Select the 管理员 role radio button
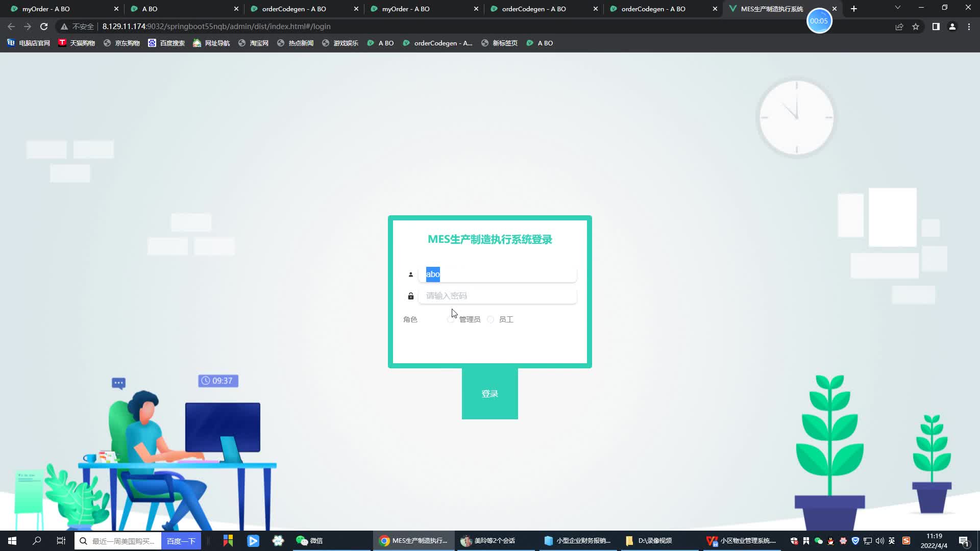This screenshot has width=980, height=551. [x=451, y=319]
